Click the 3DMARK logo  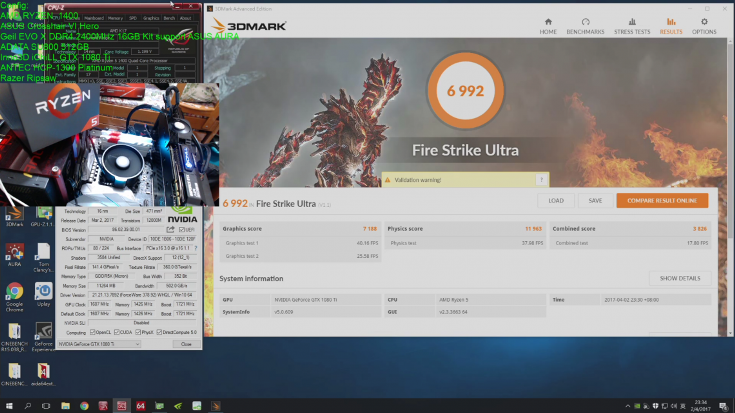[248, 25]
